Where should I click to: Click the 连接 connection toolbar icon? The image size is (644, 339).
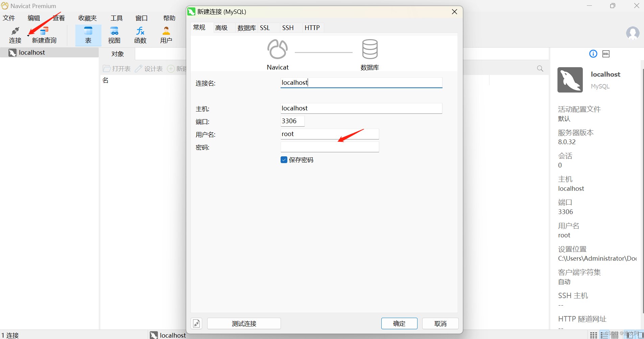pos(15,35)
